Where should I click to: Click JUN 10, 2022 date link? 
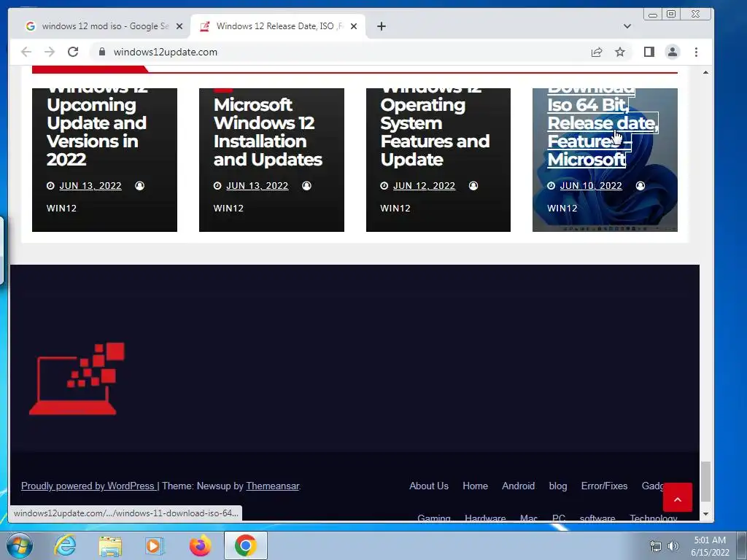(x=591, y=186)
